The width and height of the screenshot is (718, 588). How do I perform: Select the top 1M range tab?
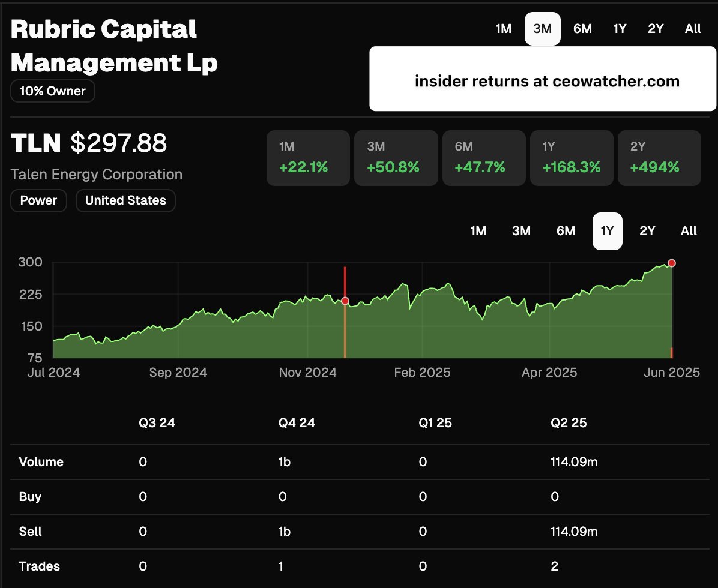(x=503, y=29)
